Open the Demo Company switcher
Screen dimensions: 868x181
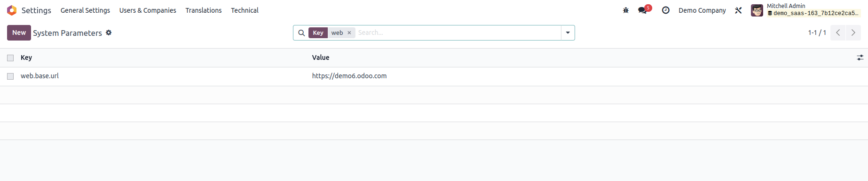(x=702, y=10)
